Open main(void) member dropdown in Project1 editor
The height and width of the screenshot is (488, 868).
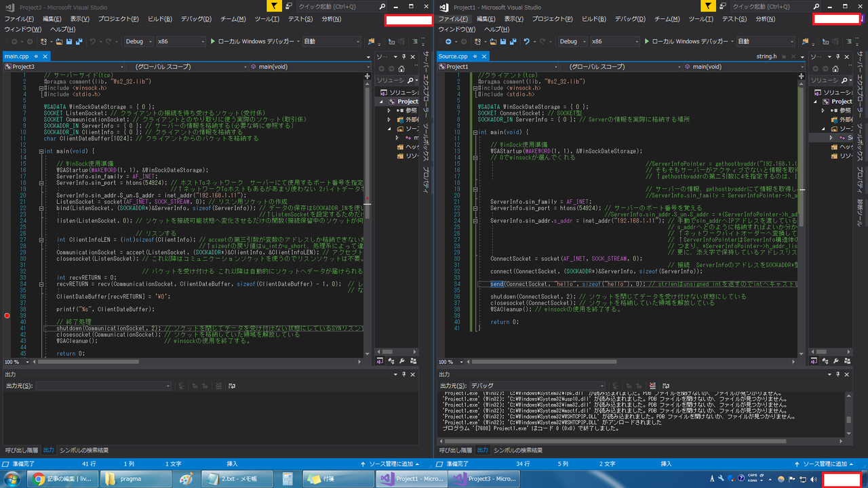[x=743, y=67]
